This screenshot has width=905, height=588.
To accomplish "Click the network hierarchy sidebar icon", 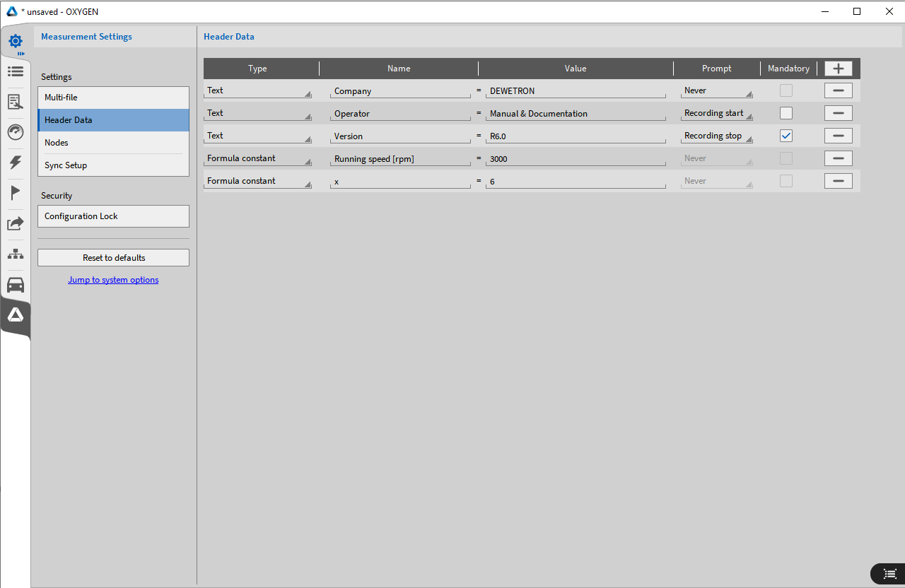I will [16, 254].
